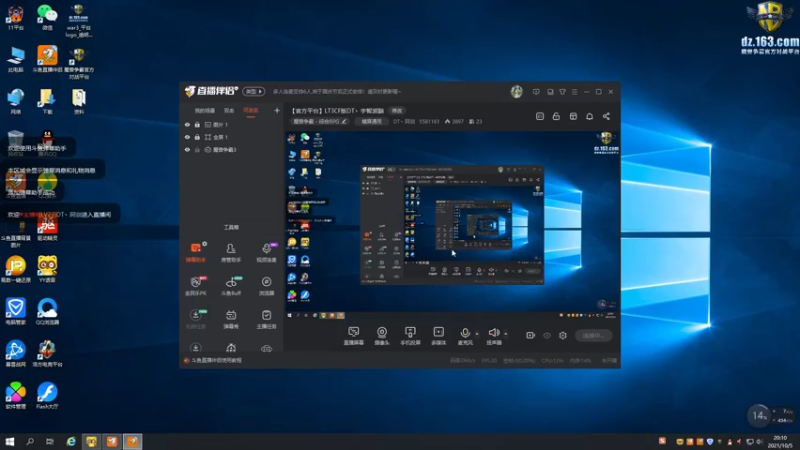The width and height of the screenshot is (800, 450).
Task: Add a 手机投屏 phone mirroring source
Action: (410, 336)
